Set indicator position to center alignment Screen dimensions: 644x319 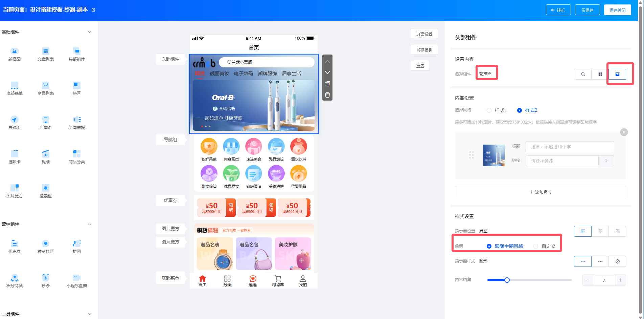[x=600, y=231]
